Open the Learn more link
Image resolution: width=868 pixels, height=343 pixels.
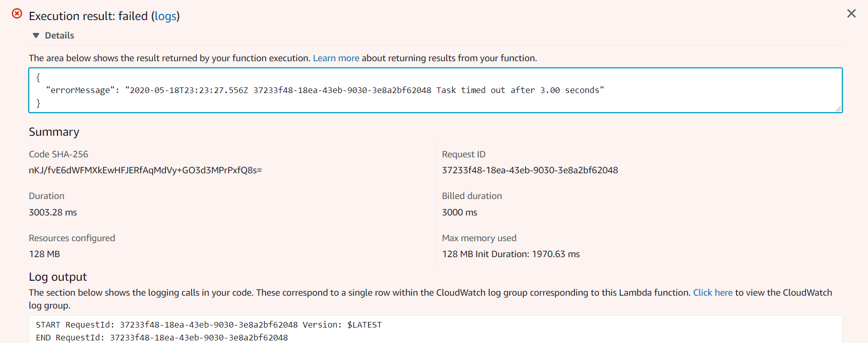[336, 58]
